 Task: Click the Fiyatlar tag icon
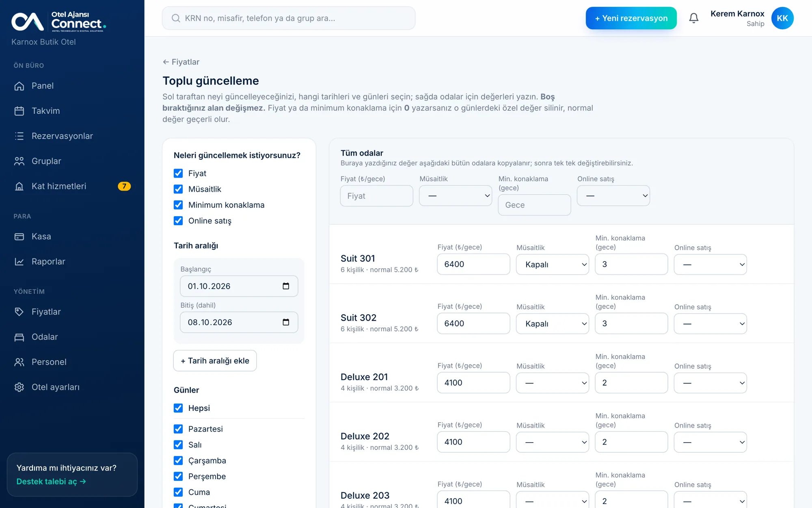(19, 312)
